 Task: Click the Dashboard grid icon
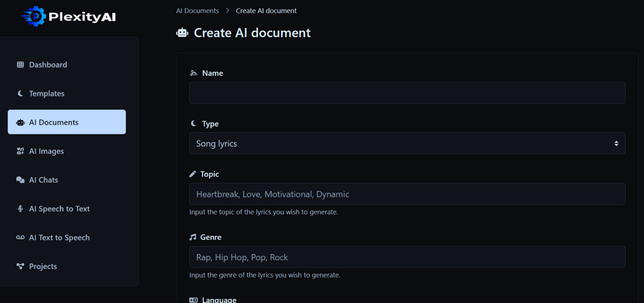pyautogui.click(x=20, y=65)
